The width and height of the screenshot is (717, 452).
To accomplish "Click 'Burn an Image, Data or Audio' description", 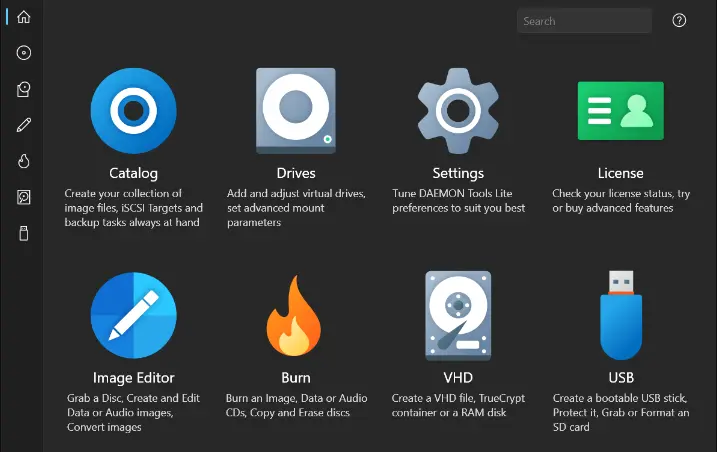I will point(296,405).
